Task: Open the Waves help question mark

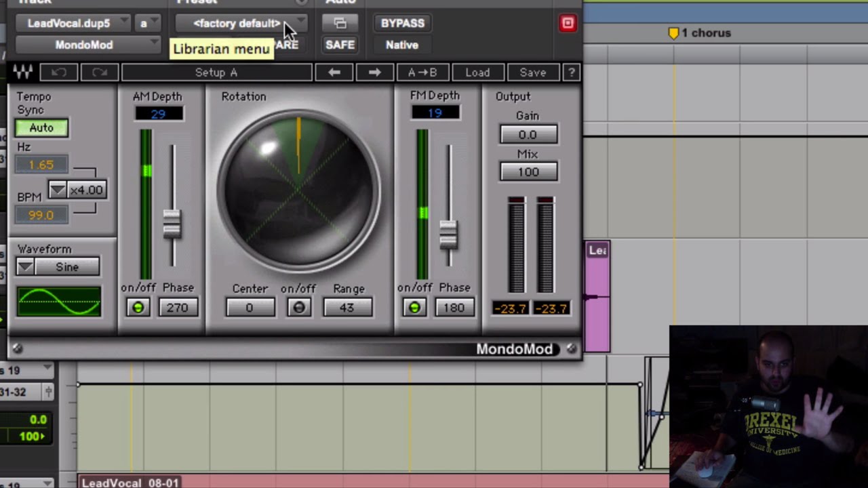Action: 572,72
